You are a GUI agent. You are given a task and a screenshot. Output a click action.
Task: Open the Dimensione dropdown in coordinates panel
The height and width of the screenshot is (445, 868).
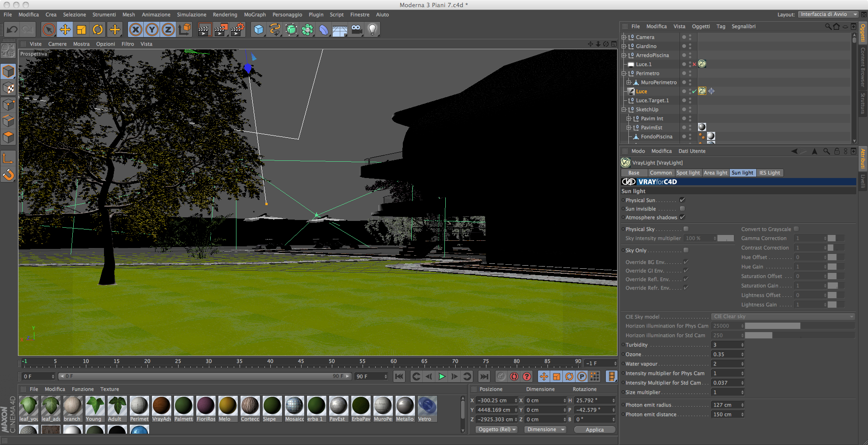(x=546, y=430)
